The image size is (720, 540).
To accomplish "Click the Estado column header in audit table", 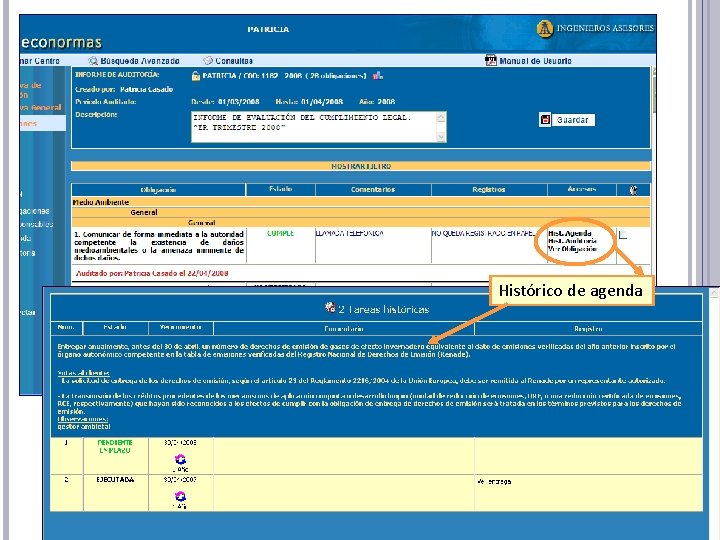I will (x=281, y=189).
